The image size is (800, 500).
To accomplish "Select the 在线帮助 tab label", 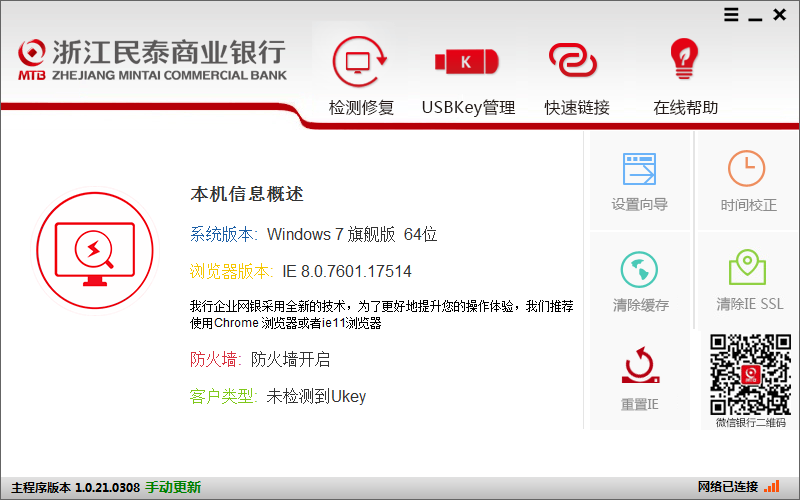I will (686, 108).
